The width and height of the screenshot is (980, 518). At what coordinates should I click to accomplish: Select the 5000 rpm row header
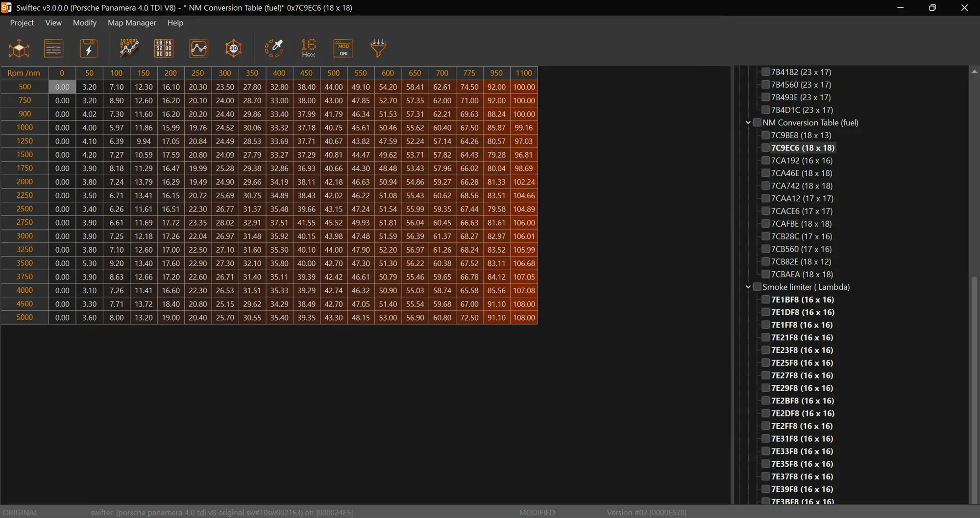[24, 317]
